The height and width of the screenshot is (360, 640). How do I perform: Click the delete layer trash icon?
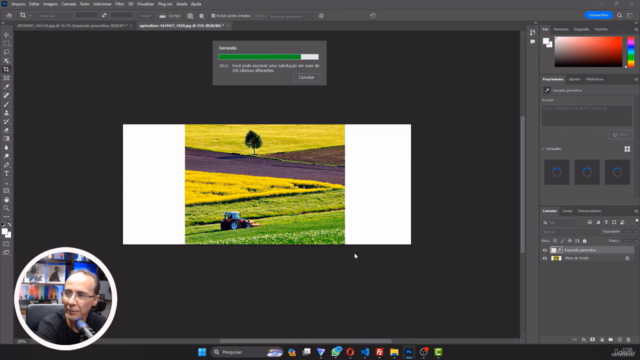pyautogui.click(x=629, y=340)
